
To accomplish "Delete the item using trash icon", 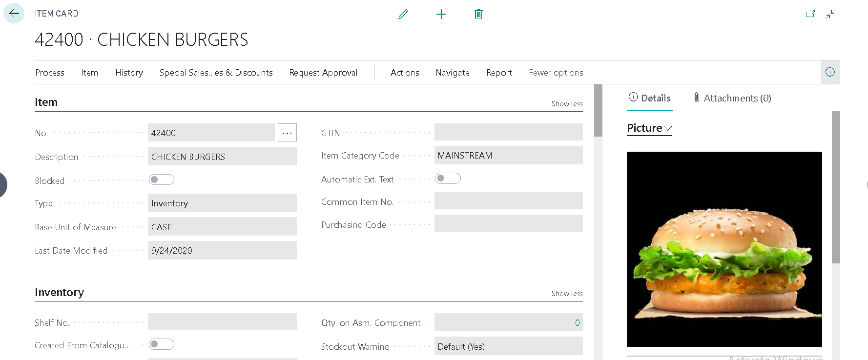I will tap(478, 14).
